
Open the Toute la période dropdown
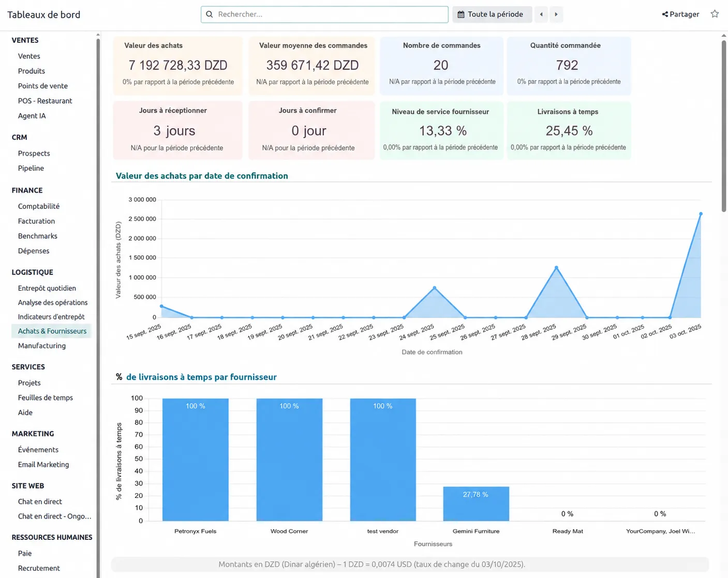492,14
